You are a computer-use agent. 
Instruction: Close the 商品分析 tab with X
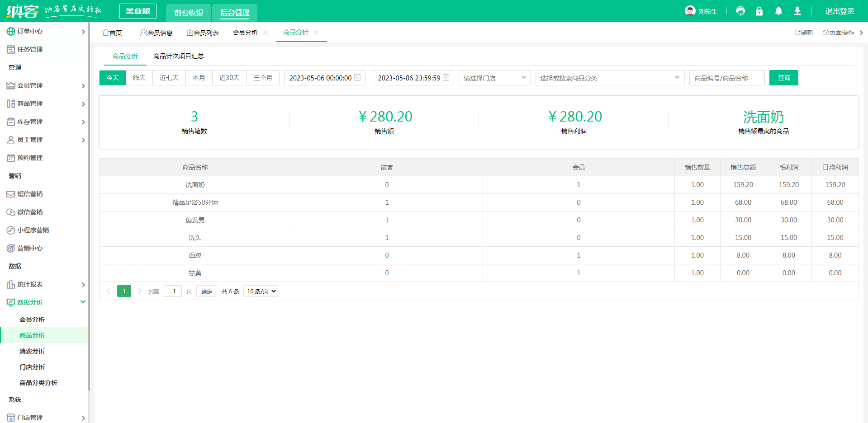[x=316, y=33]
